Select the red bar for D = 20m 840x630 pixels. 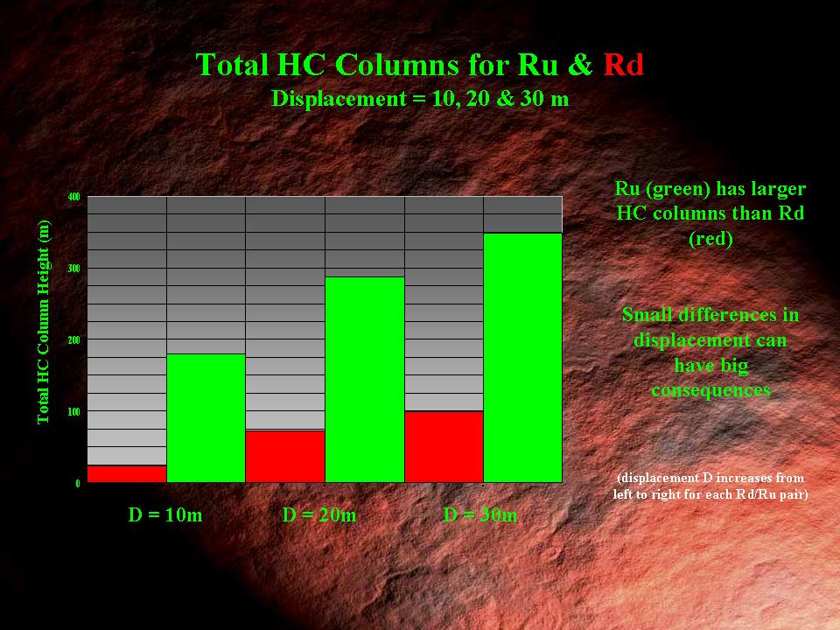point(285,456)
